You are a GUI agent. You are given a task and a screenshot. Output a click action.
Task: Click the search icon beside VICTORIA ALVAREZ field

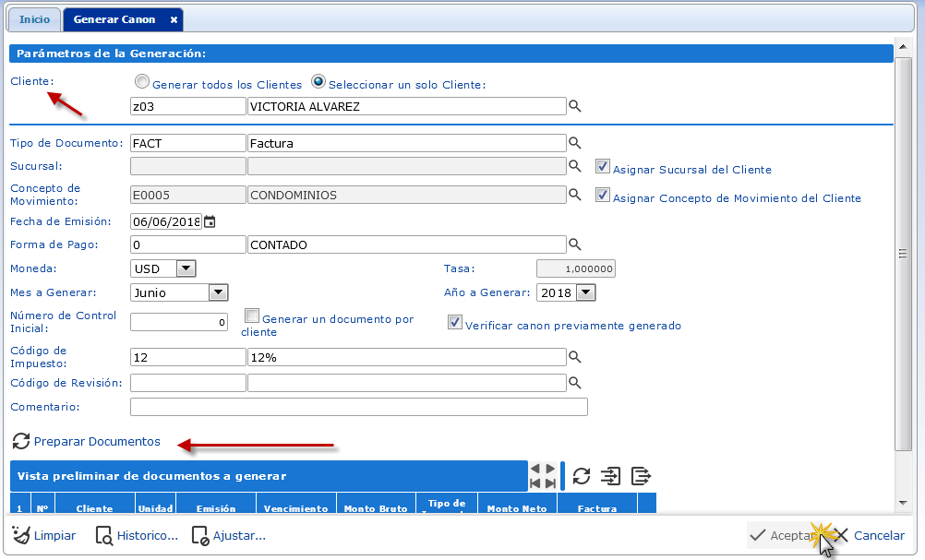(574, 107)
